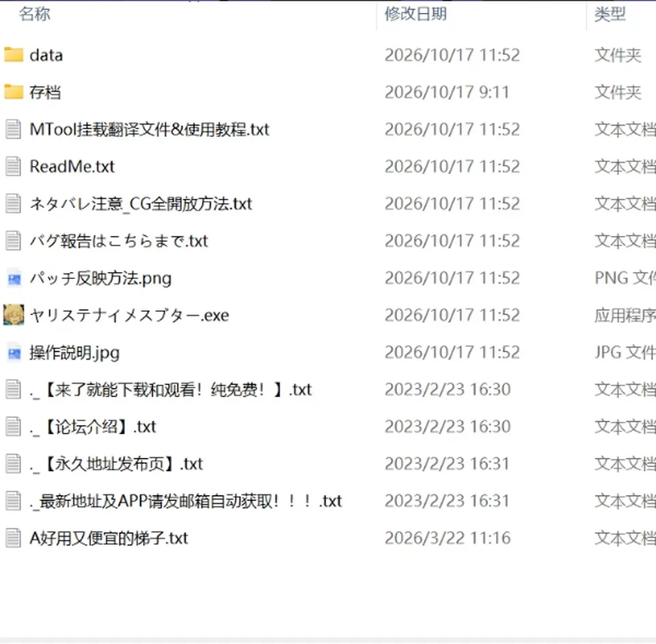
Task: Click the パッチ反映方法.png file name
Action: (101, 278)
